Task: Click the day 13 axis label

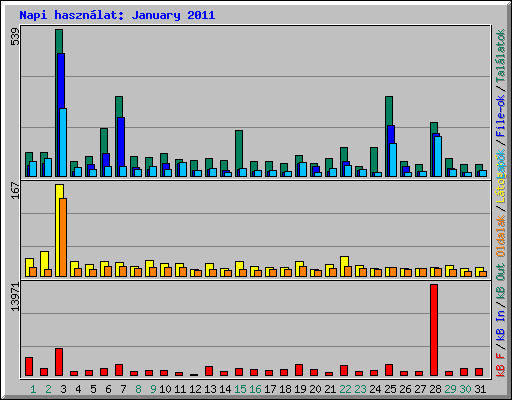Action: click(210, 389)
